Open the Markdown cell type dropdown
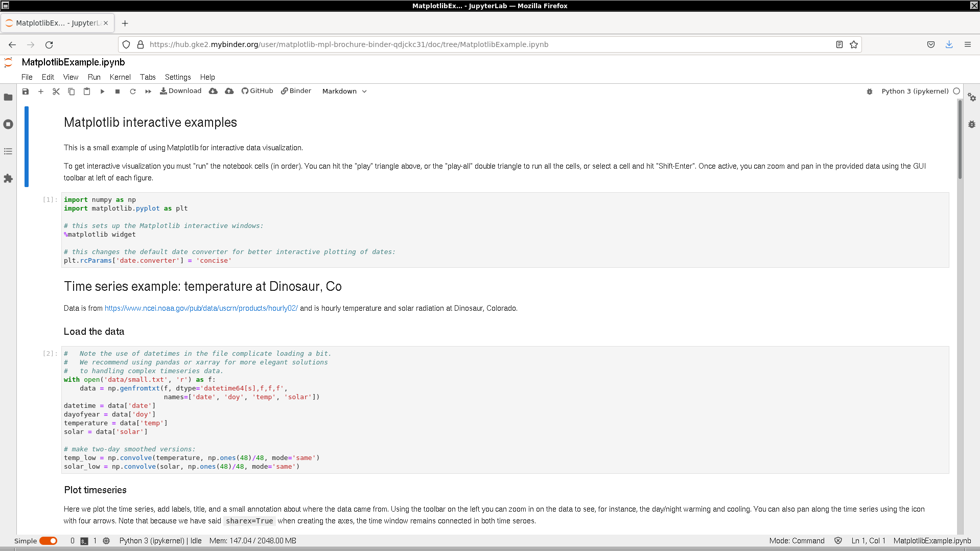Image resolution: width=980 pixels, height=551 pixels. click(x=344, y=91)
